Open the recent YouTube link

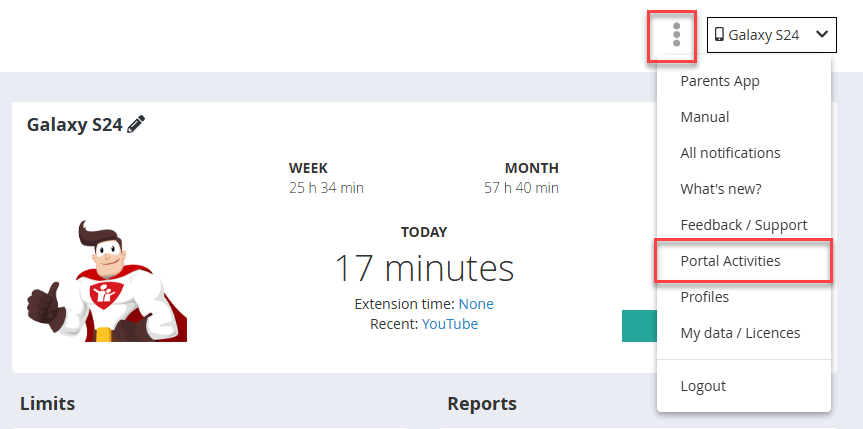[x=450, y=324]
